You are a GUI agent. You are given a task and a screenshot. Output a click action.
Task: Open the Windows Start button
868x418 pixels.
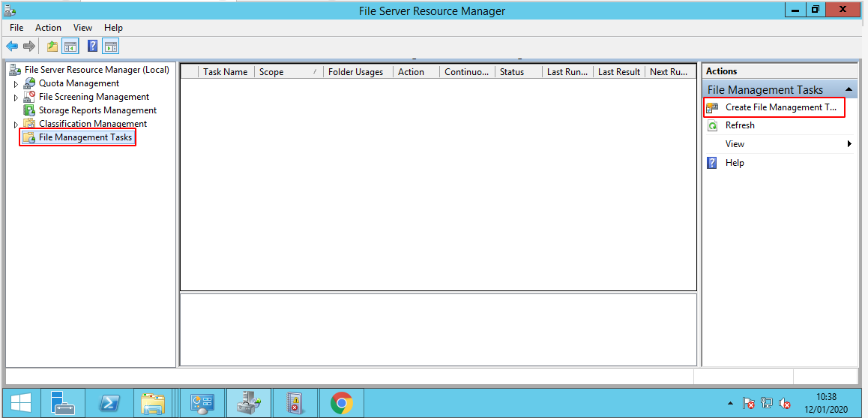(x=21, y=403)
